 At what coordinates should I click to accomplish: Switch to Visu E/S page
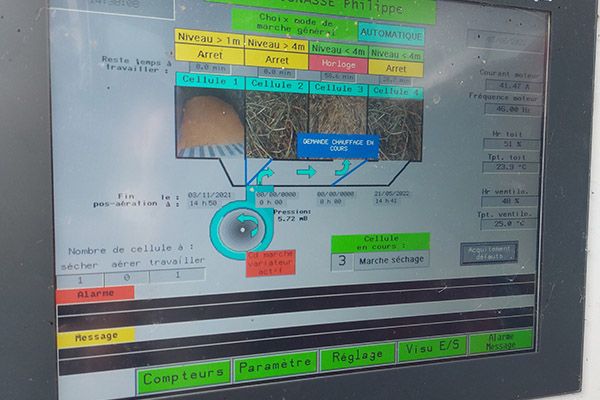click(x=432, y=350)
